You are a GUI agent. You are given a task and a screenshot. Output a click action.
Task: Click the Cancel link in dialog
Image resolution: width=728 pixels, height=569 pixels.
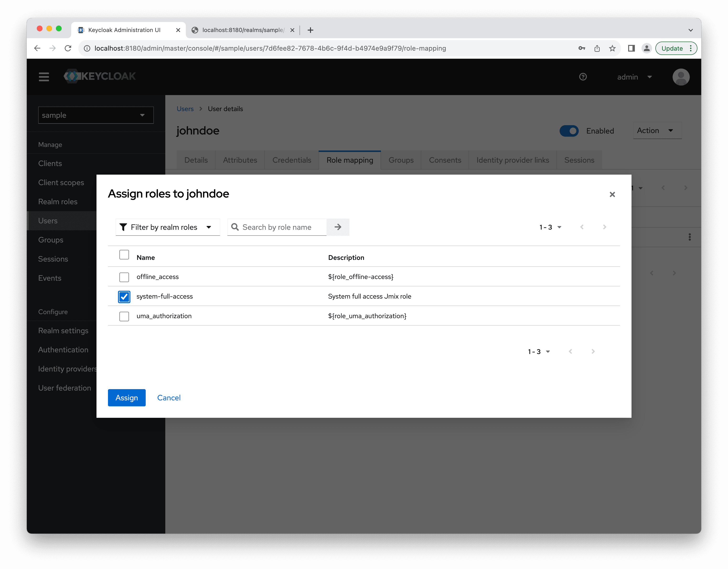169,398
